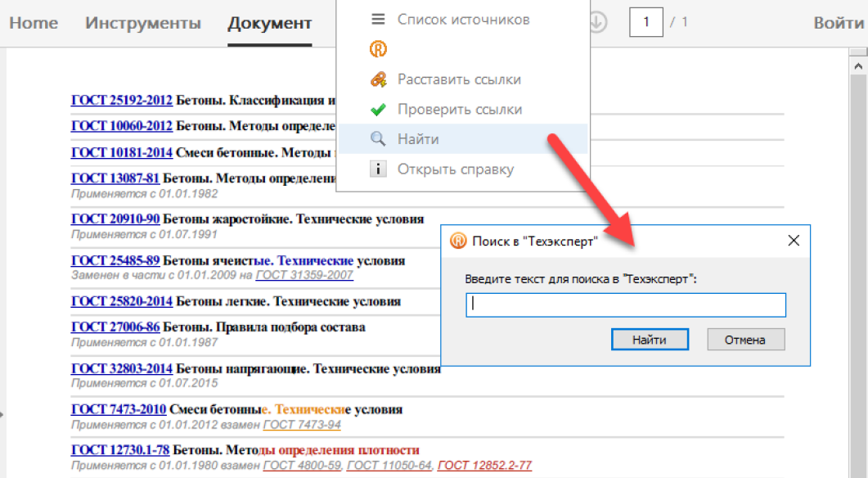Open справку via Открыть справку

[463, 169]
